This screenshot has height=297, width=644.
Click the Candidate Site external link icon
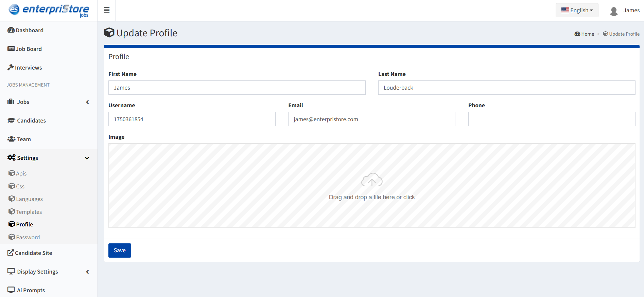11,253
